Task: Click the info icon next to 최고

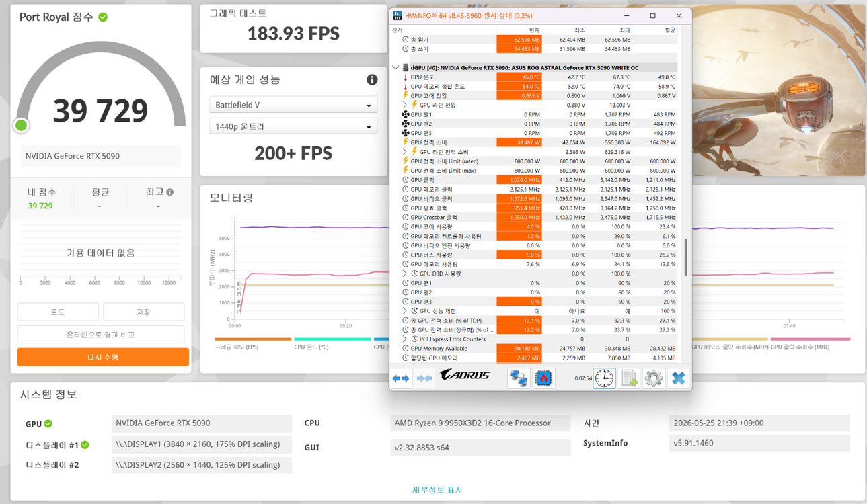Action: (x=169, y=192)
